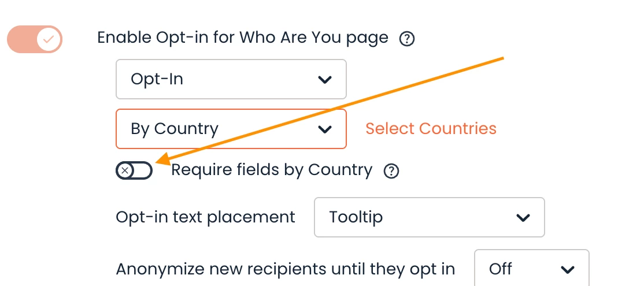
Task: Click the chevron arrow in the Tooltip box
Action: [x=523, y=218]
